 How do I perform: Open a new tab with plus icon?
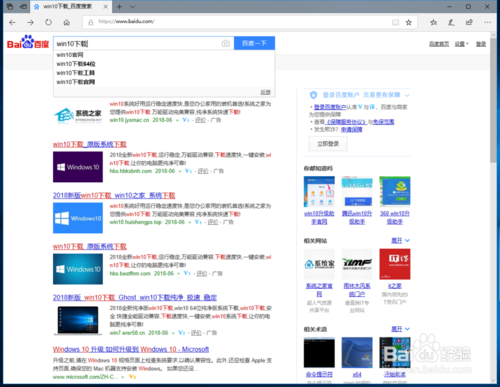(119, 7)
